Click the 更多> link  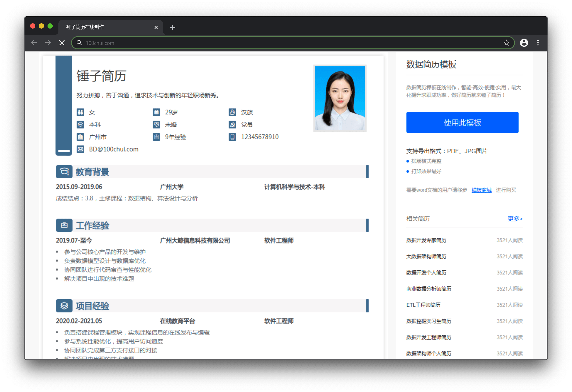(x=515, y=219)
